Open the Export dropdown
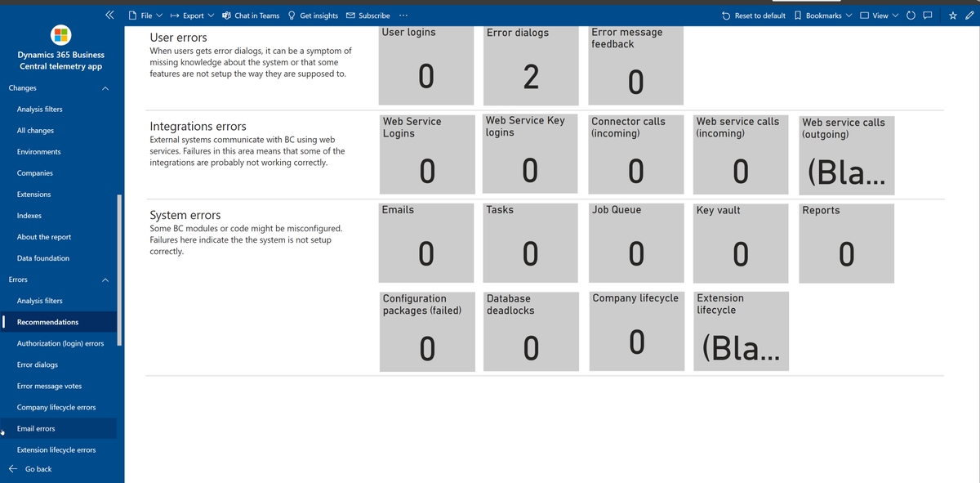This screenshot has width=980, height=483. click(x=192, y=16)
